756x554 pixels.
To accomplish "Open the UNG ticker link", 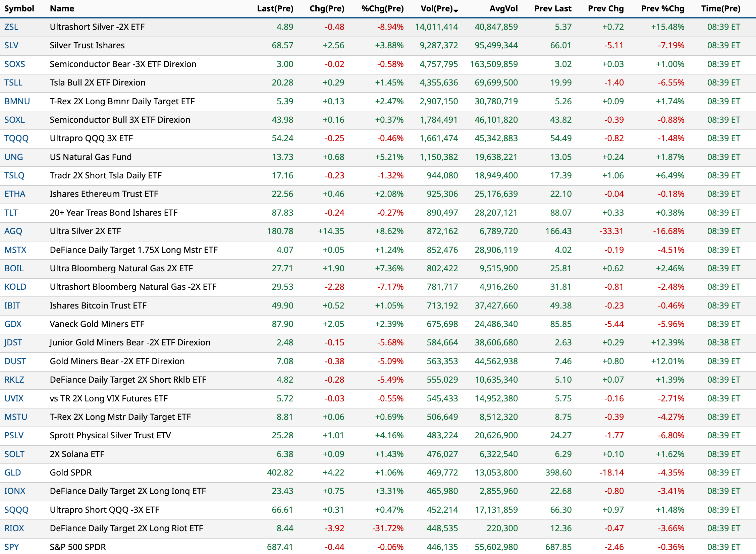I will 14,157.
